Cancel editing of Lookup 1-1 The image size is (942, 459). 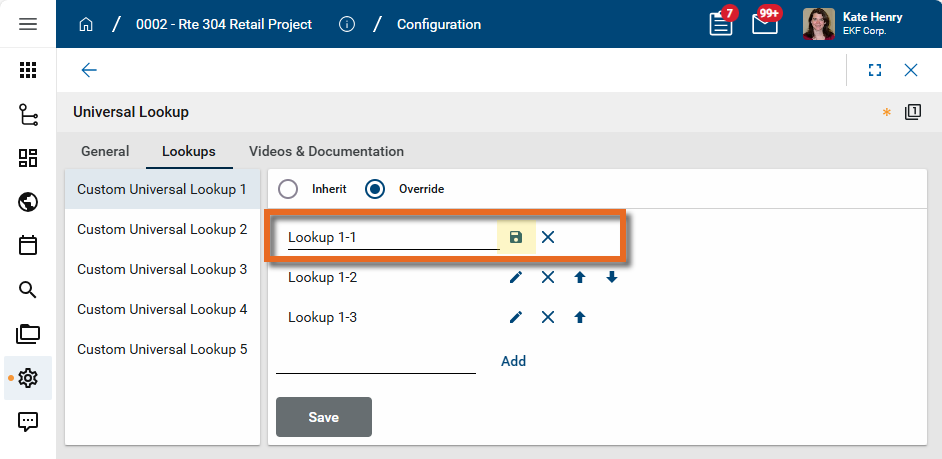tap(548, 237)
